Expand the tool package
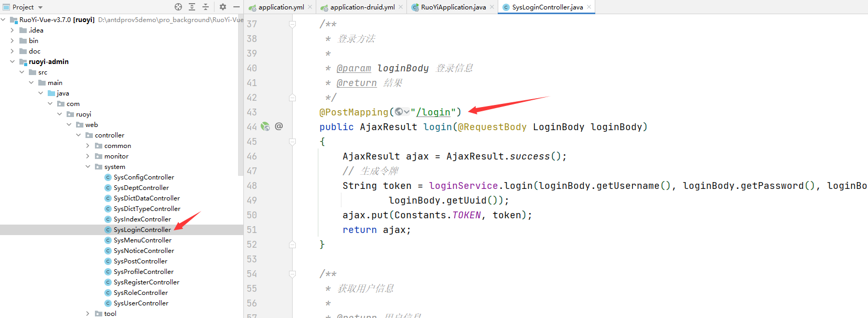The height and width of the screenshot is (318, 868). point(88,313)
